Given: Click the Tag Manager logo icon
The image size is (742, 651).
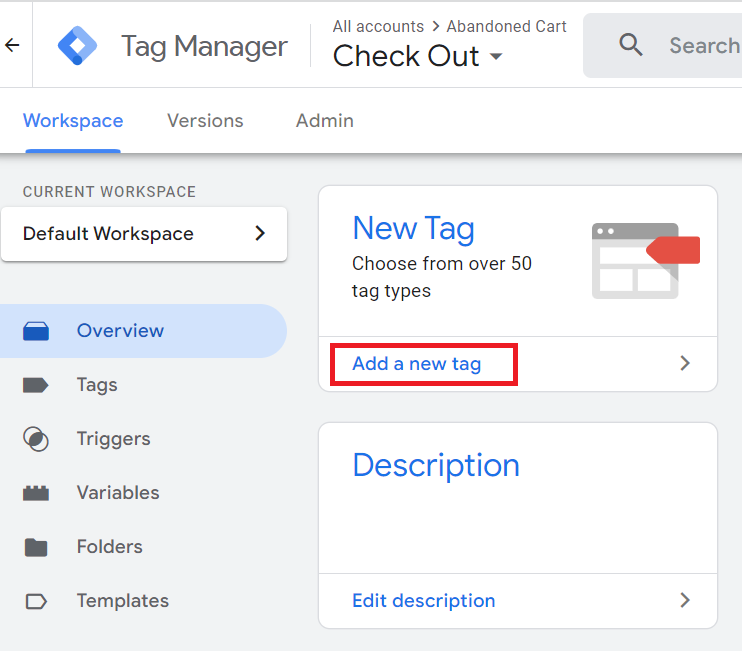Looking at the screenshot, I should pyautogui.click(x=77, y=45).
